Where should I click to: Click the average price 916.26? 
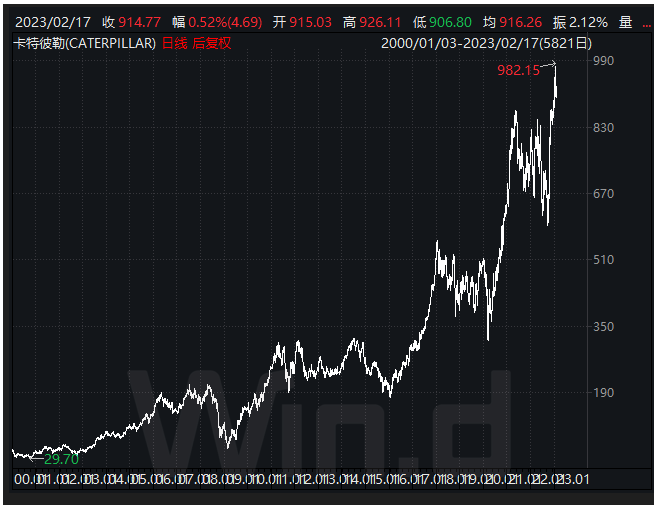tap(521, 22)
